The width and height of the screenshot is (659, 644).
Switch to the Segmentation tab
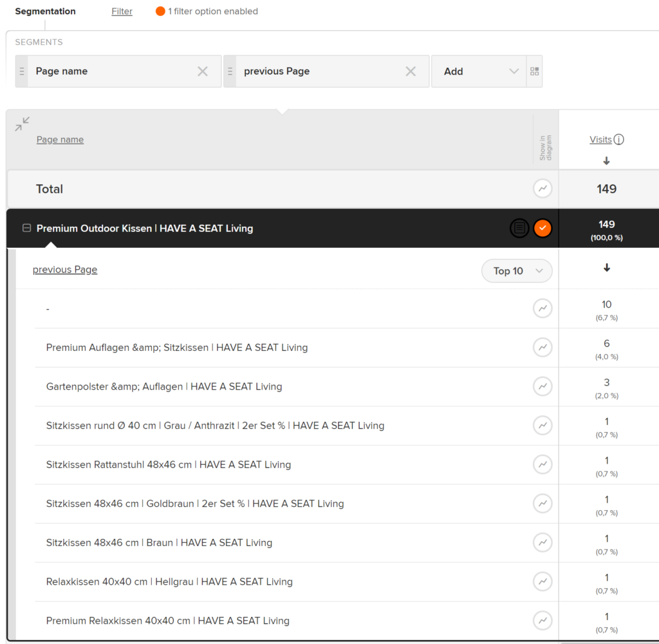(x=46, y=12)
